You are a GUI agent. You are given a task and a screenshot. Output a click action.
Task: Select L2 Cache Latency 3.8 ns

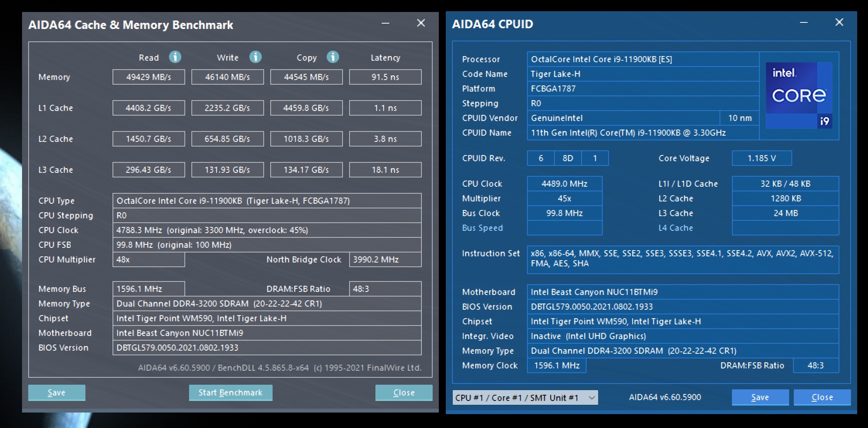[x=385, y=139]
